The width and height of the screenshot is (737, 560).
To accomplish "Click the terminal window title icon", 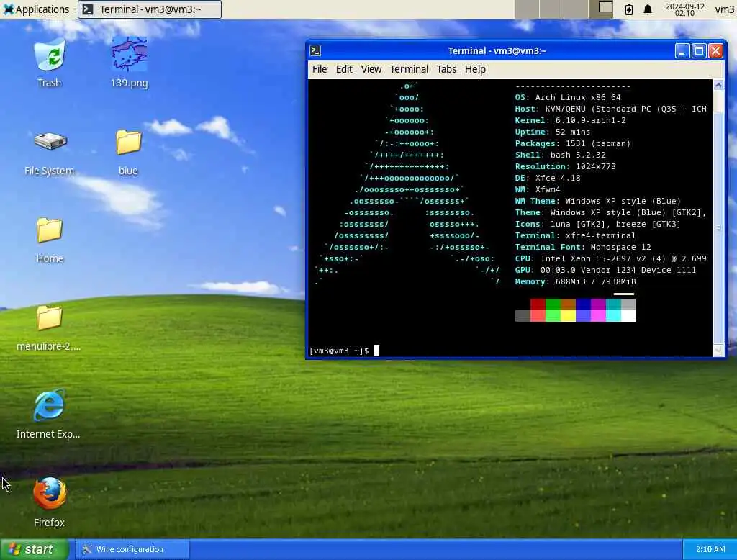I will 316,50.
